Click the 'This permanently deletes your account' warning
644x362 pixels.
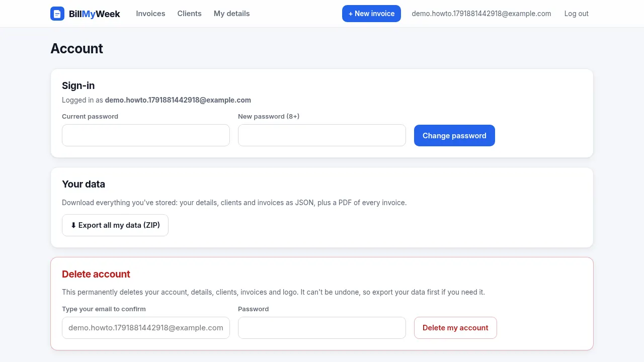[x=273, y=292]
